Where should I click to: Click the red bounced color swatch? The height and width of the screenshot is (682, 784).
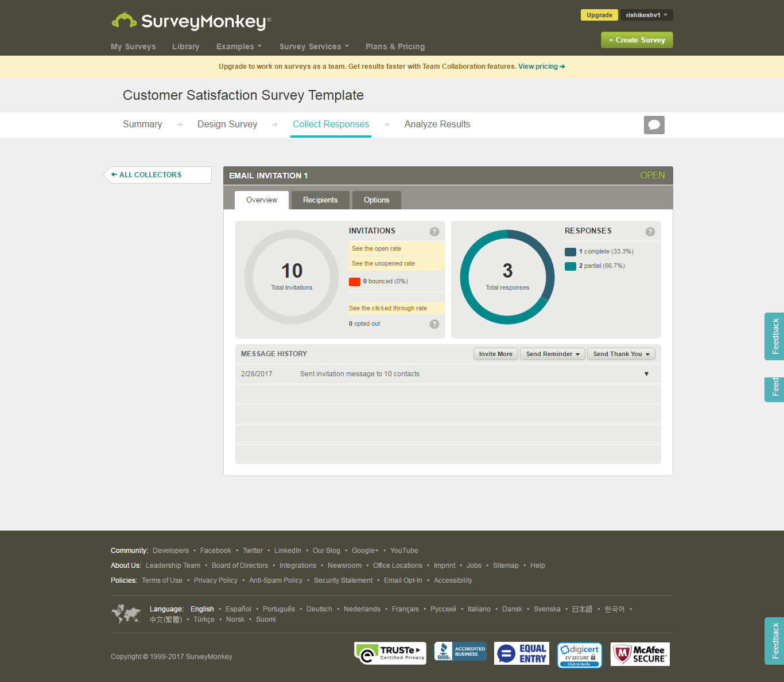tap(355, 282)
